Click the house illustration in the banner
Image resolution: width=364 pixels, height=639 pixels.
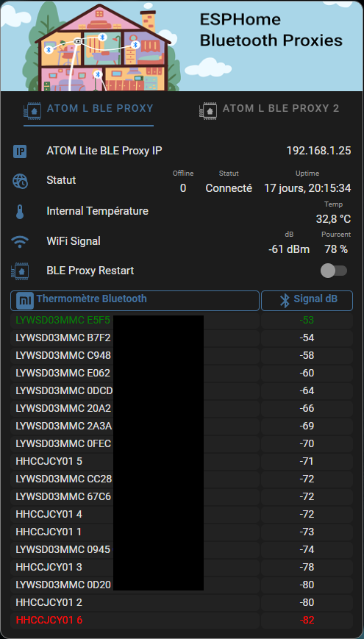pyautogui.click(x=102, y=48)
